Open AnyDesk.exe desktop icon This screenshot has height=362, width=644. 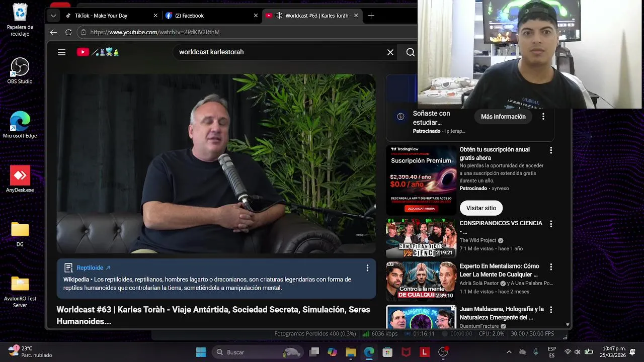pos(20,179)
